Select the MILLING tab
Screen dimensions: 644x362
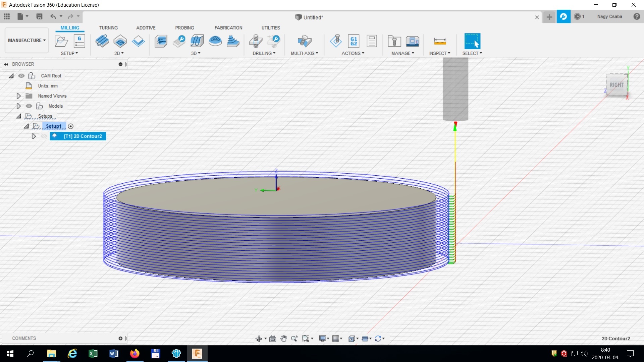70,28
